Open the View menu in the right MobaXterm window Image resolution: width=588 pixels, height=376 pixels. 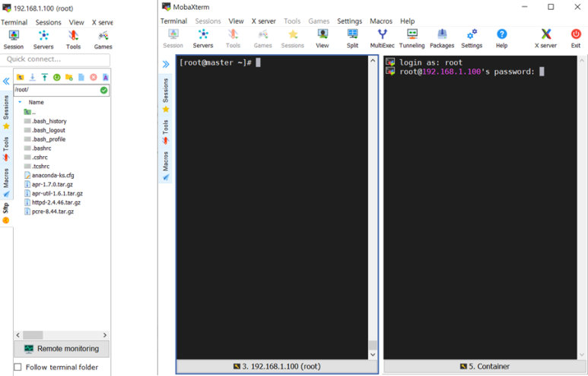coord(236,21)
